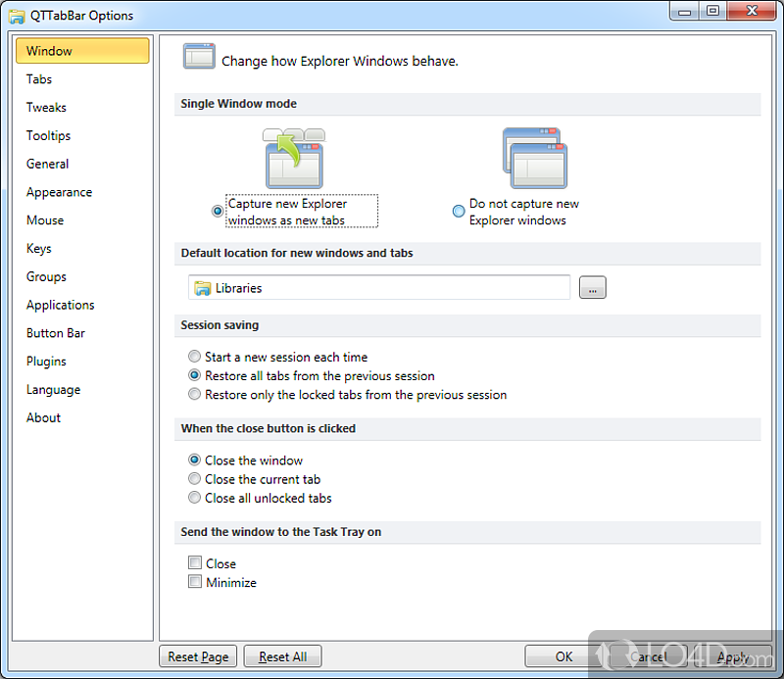Image resolution: width=784 pixels, height=679 pixels.
Task: Open the Window settings page
Action: click(x=82, y=51)
